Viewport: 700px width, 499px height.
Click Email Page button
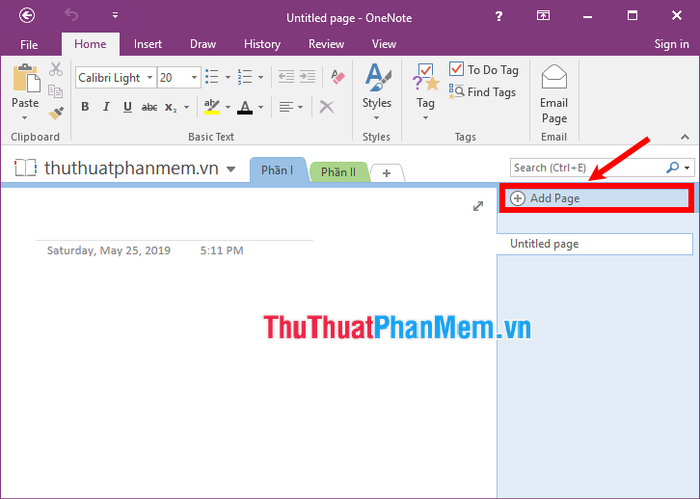pyautogui.click(x=554, y=94)
